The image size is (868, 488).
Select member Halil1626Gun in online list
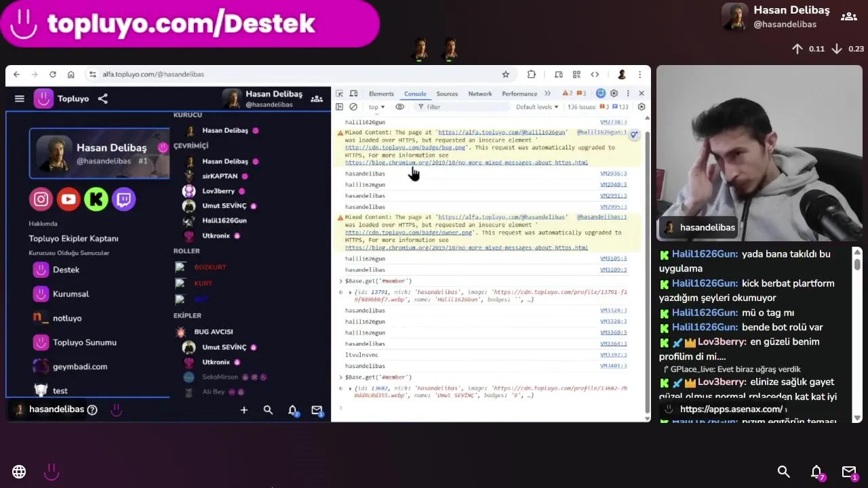(x=224, y=221)
